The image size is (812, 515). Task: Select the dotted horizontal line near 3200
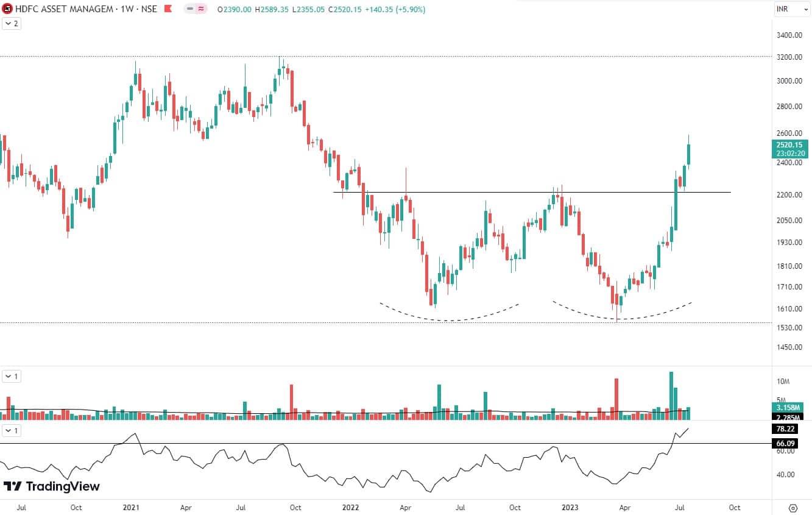point(426,57)
